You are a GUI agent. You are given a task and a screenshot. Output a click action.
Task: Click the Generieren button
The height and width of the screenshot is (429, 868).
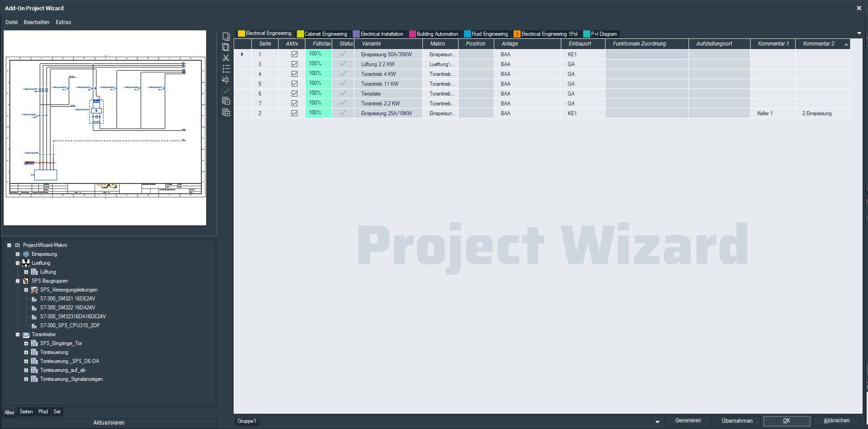click(x=688, y=421)
